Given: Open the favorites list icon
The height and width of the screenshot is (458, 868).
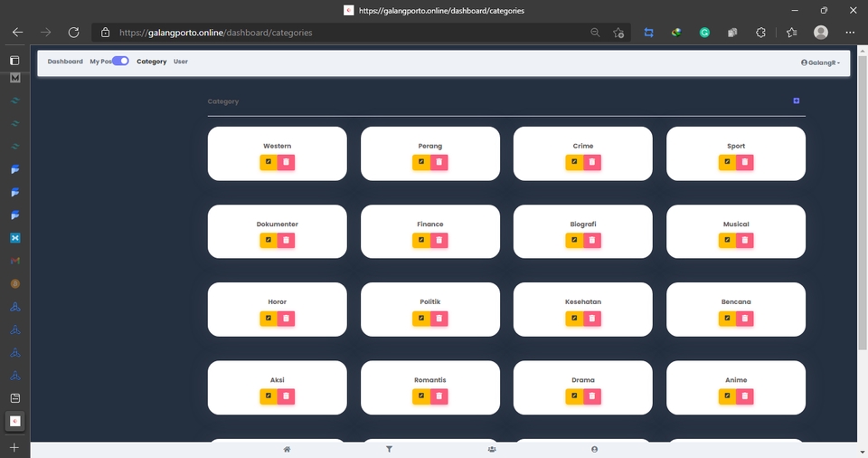Looking at the screenshot, I should [792, 33].
